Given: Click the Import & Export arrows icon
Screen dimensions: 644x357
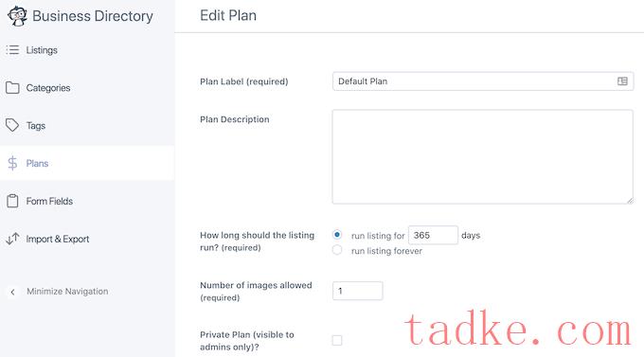Looking at the screenshot, I should click(12, 239).
